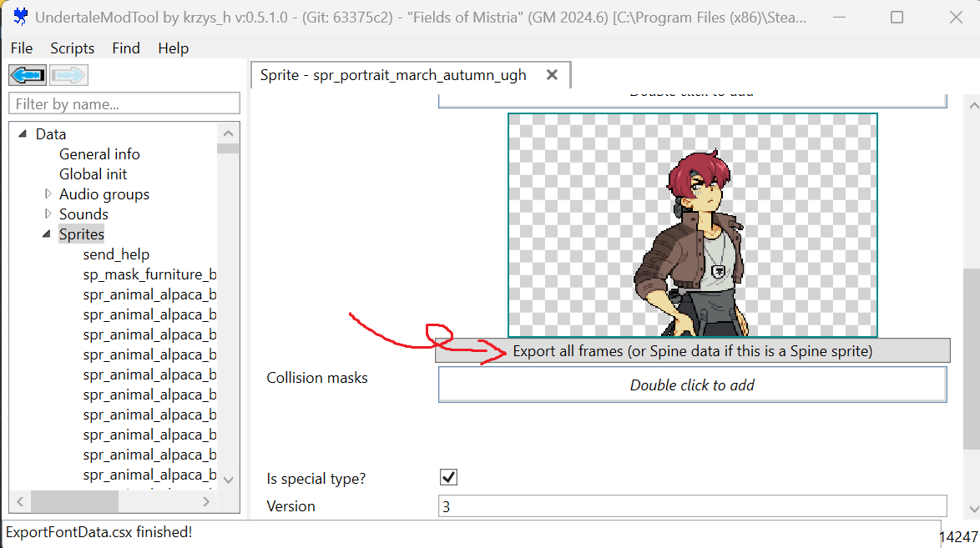Click the editor panel scroll down arrow
Viewport: 980px width, 548px height.
tap(974, 509)
